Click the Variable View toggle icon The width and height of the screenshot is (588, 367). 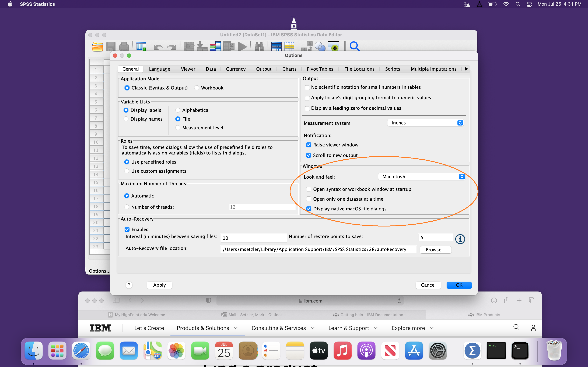pos(141,46)
